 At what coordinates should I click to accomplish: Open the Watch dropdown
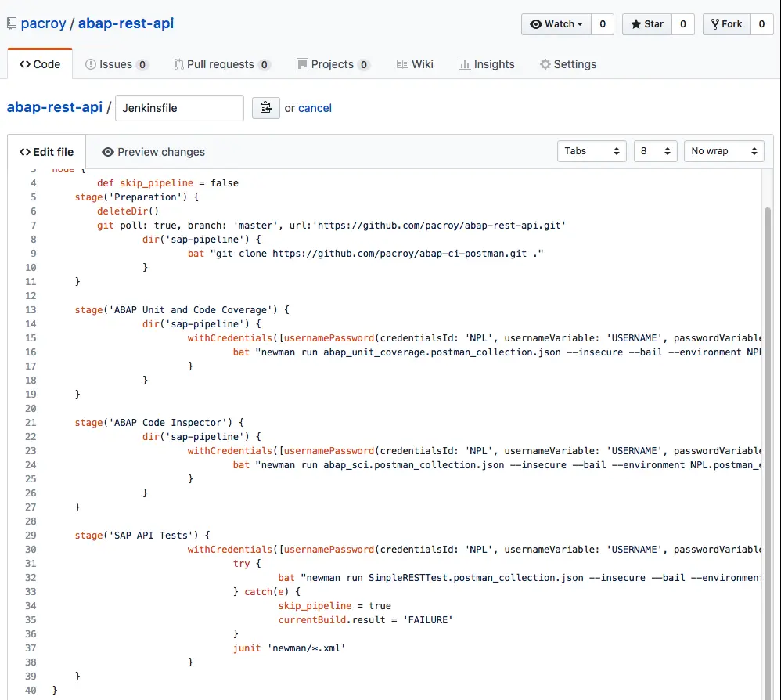tap(556, 24)
